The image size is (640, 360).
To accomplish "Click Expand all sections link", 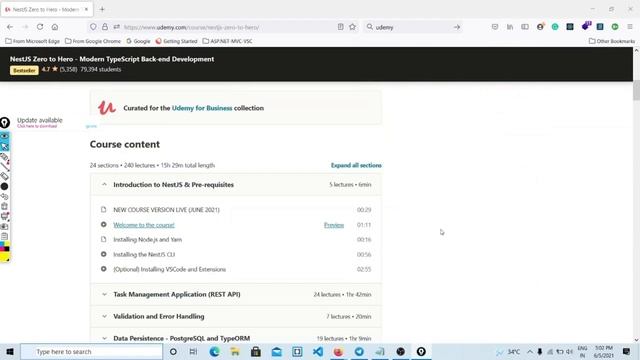I will click(x=356, y=165).
